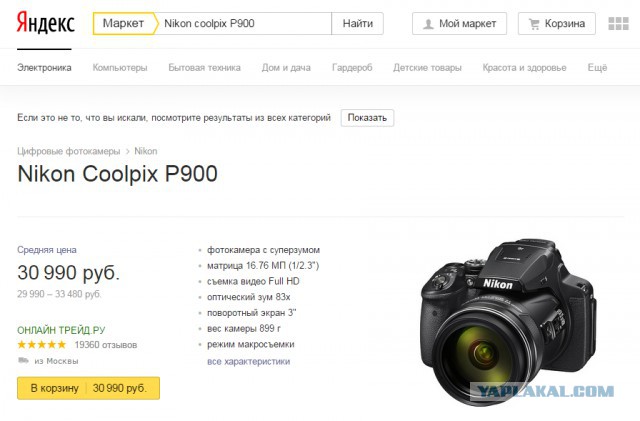Click the фотокамера с суперзумом spec

pos(263,250)
